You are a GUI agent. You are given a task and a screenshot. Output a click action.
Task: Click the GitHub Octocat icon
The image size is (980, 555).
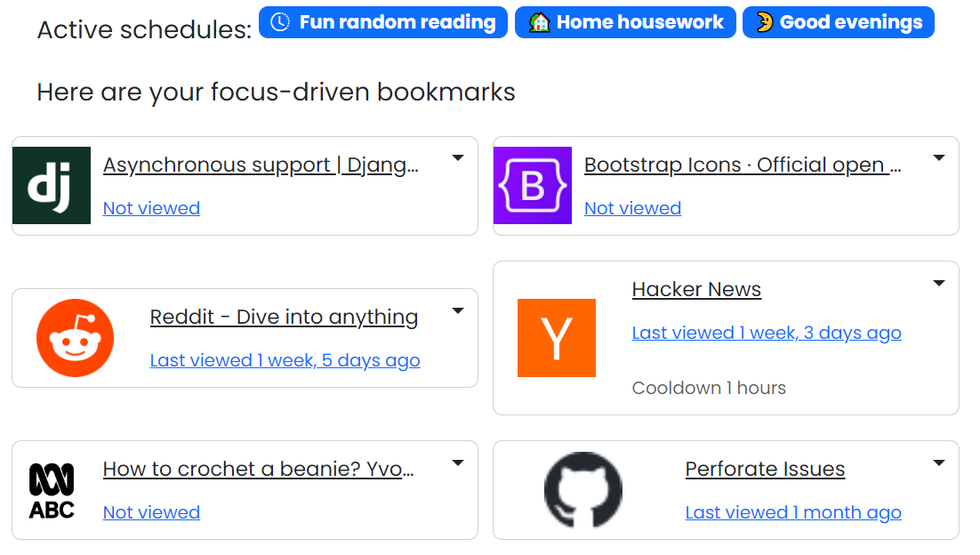[583, 491]
